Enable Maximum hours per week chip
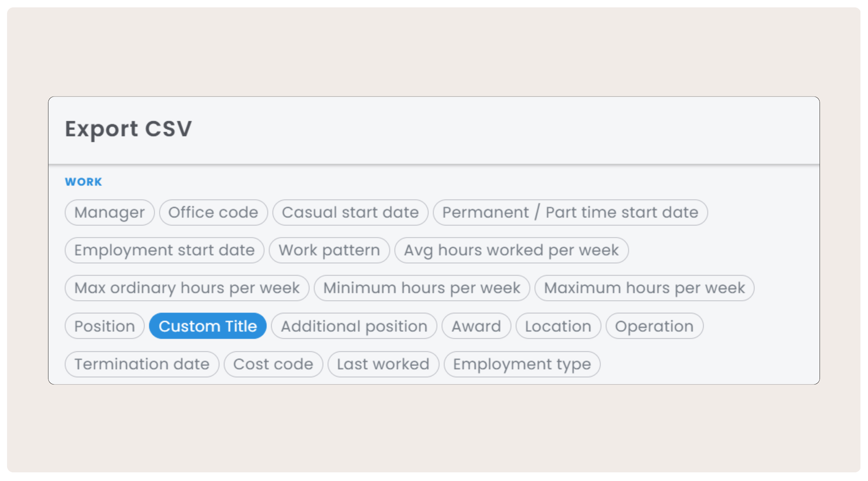Image resolution: width=868 pixels, height=481 pixels. coord(644,288)
